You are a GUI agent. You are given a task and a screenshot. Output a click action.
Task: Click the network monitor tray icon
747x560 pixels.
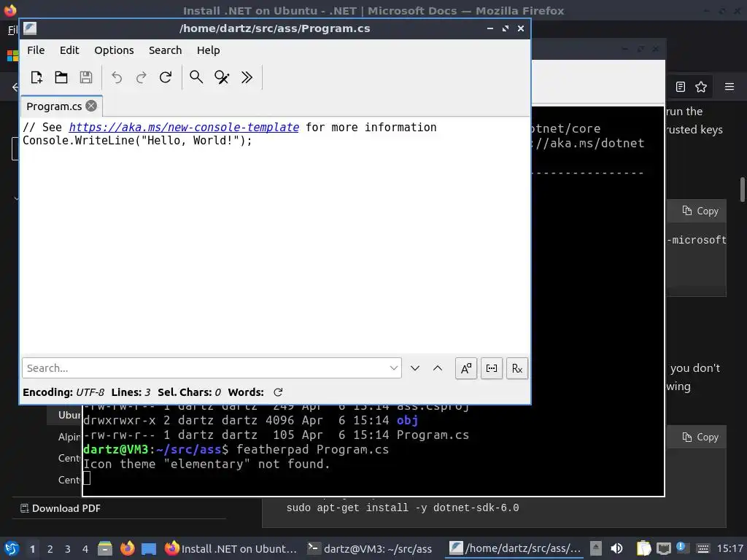(x=663, y=548)
